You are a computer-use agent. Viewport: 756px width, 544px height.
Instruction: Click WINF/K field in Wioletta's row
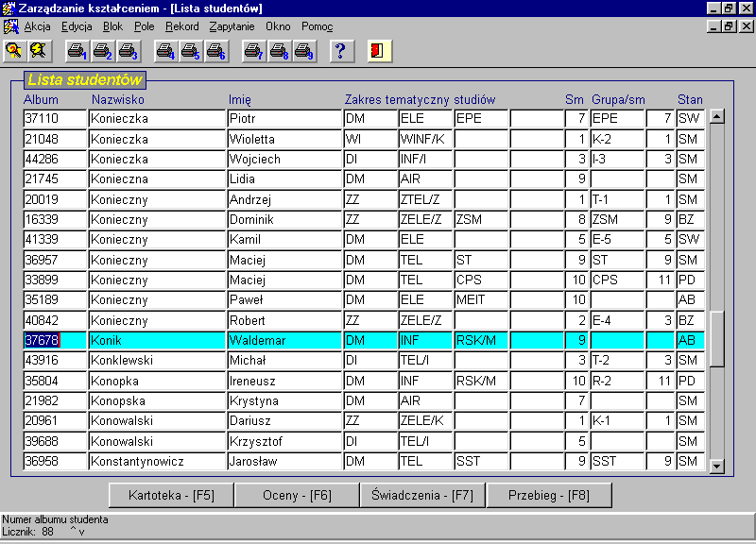point(425,139)
